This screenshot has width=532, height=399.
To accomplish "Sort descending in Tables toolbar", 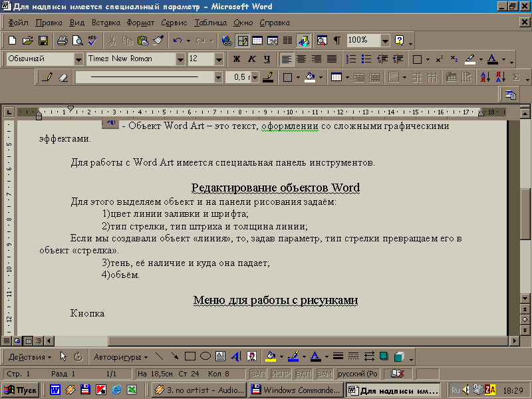I will tap(501, 77).
